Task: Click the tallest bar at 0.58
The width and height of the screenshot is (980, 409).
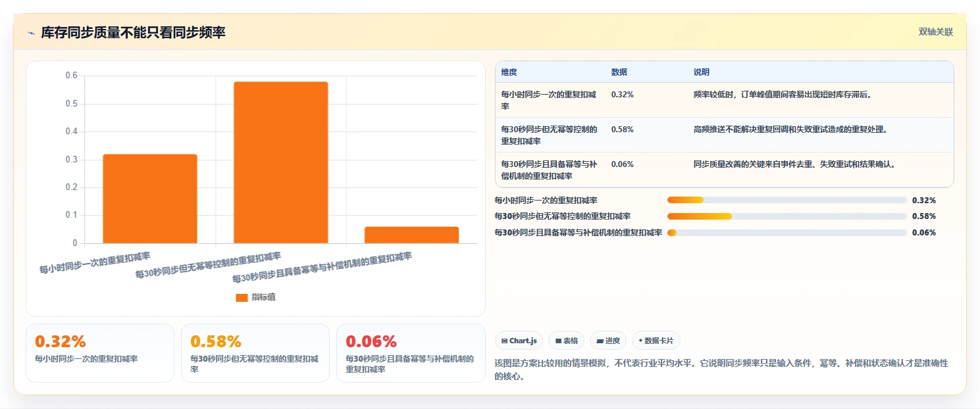Action: coord(281,162)
